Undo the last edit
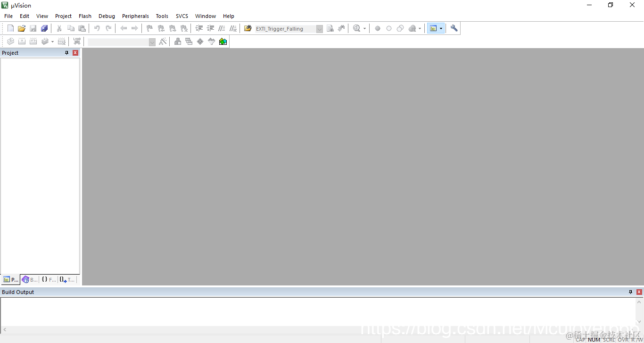Viewport: 644px width, 343px height. point(97,28)
